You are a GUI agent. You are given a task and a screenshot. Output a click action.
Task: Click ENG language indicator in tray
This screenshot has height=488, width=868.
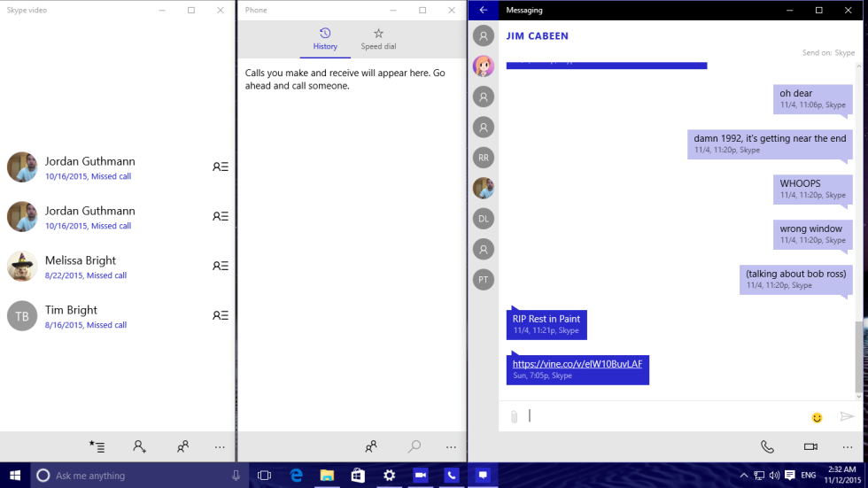(x=808, y=476)
